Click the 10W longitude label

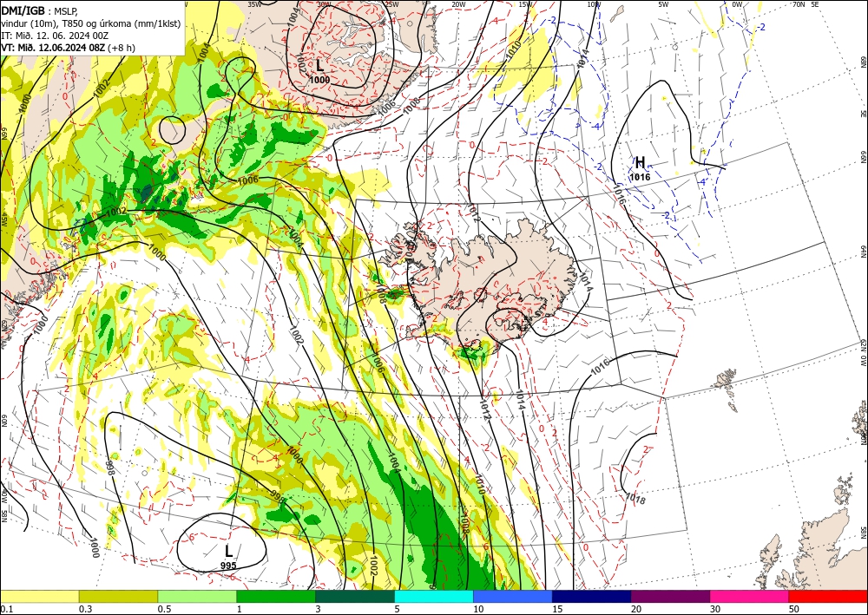coord(594,4)
